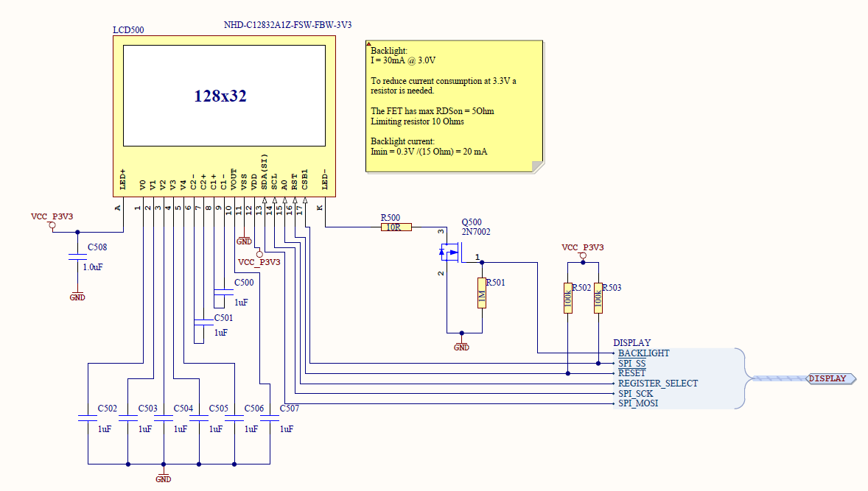868x491 pixels.
Task: Click the BACKLIGHT harness entry
Action: 643,353
